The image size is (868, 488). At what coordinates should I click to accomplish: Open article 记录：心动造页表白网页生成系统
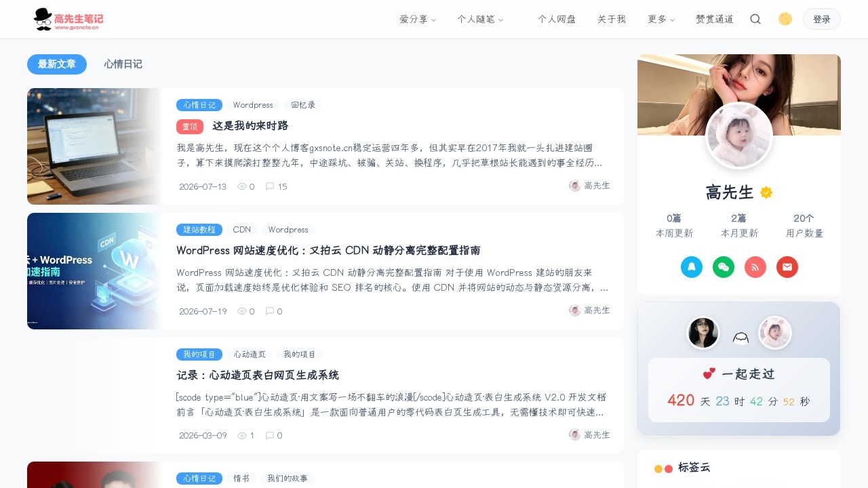[258, 375]
